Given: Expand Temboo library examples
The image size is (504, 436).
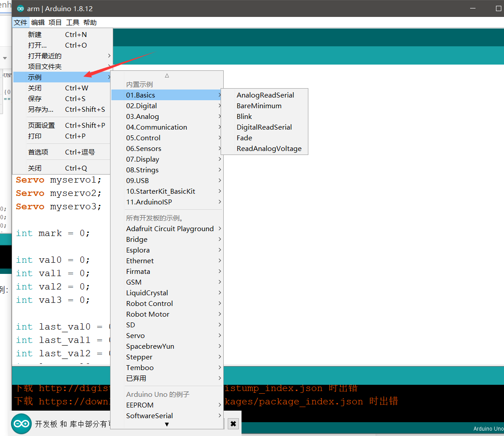Looking at the screenshot, I should click(x=167, y=367).
